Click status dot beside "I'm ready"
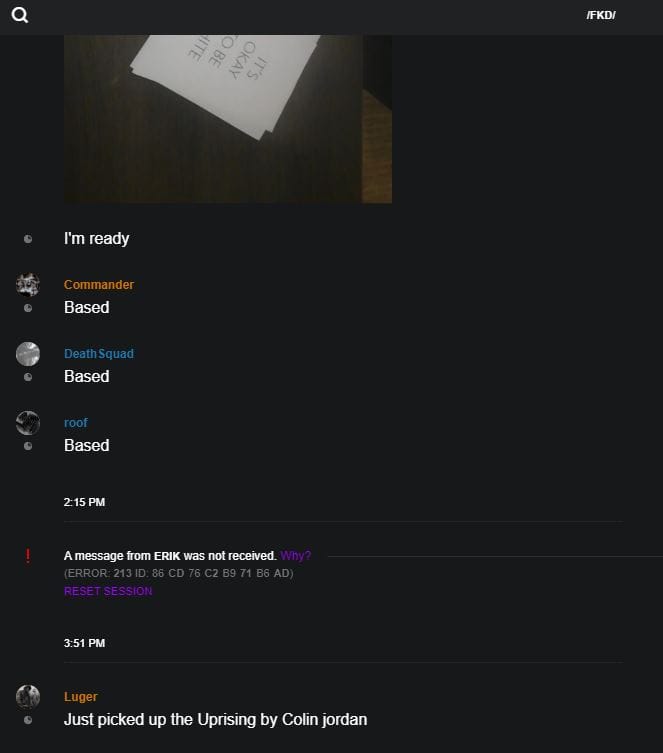This screenshot has width=663, height=753. (x=28, y=239)
